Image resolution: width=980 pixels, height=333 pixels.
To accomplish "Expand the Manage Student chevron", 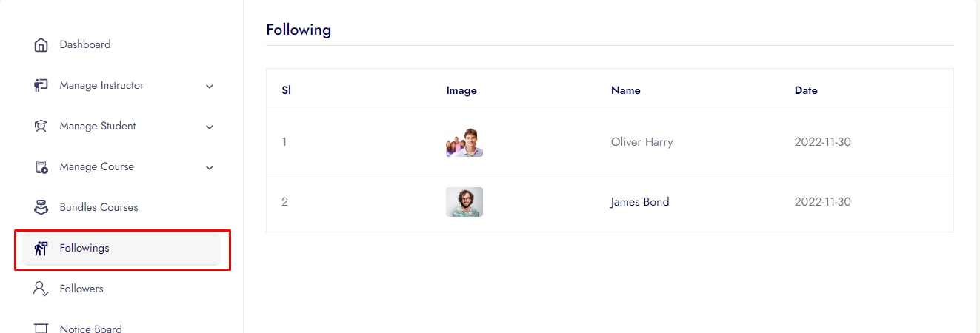I will (x=210, y=127).
